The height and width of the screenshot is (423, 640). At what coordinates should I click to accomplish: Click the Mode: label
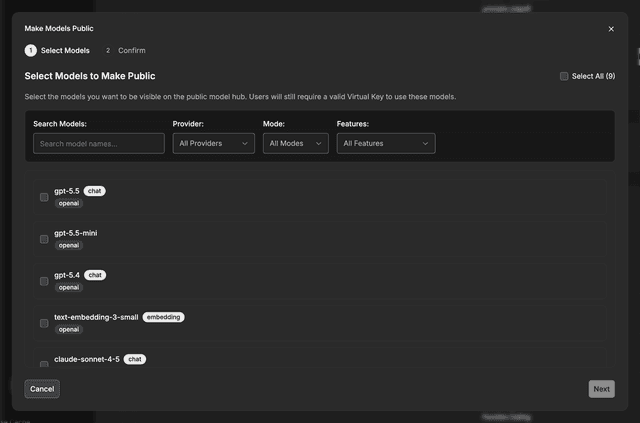point(273,124)
